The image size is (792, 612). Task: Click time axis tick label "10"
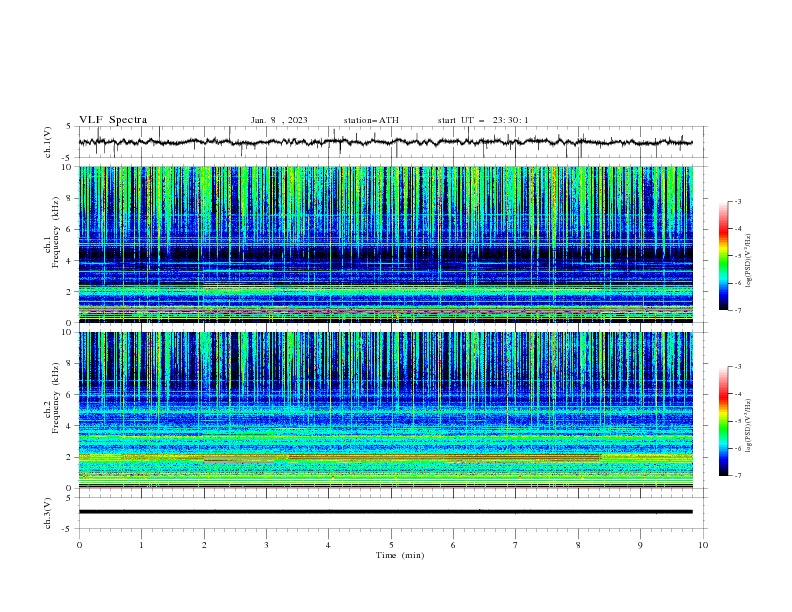(x=703, y=545)
